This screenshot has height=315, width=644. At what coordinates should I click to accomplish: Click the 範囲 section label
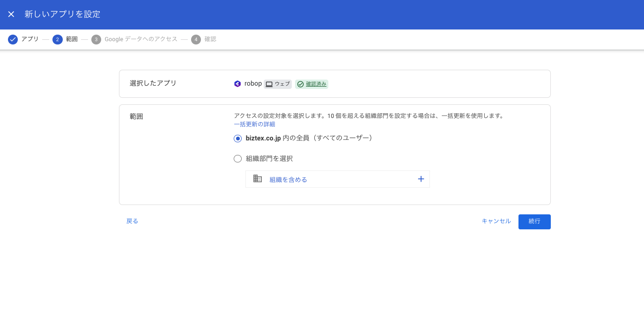tap(136, 117)
